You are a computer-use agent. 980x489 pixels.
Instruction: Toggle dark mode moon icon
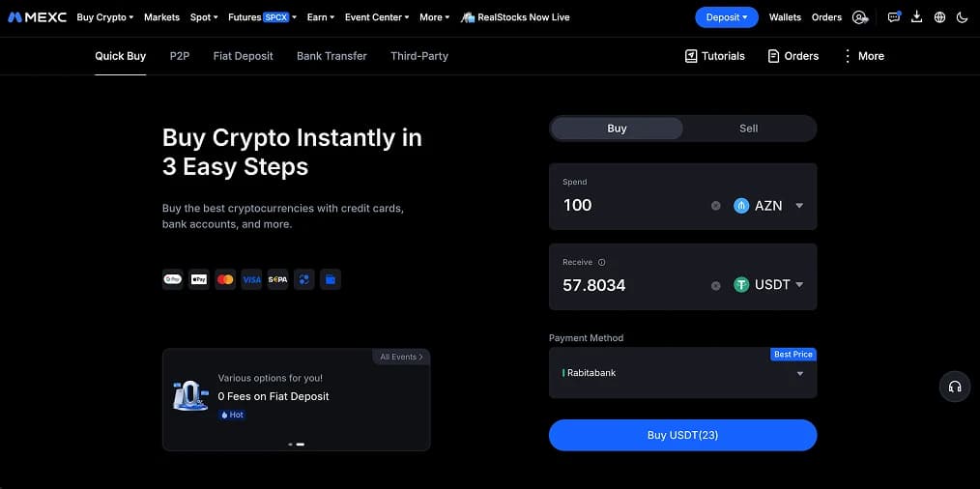click(963, 17)
